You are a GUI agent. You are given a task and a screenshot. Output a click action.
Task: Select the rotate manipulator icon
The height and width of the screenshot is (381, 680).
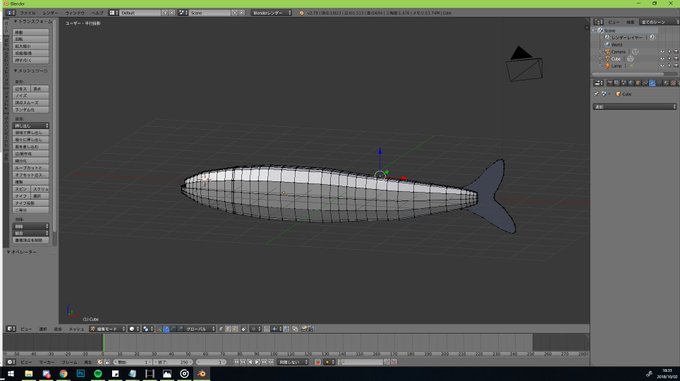pos(173,329)
